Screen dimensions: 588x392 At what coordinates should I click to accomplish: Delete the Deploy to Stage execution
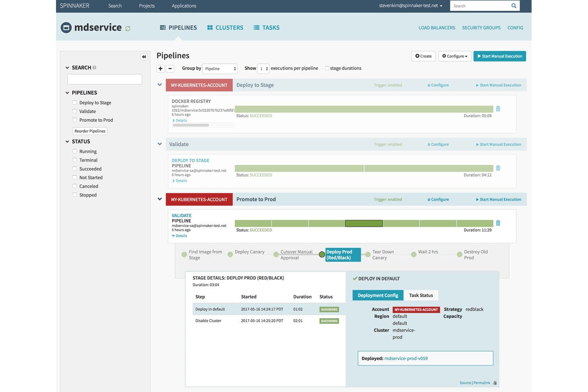[x=498, y=109]
